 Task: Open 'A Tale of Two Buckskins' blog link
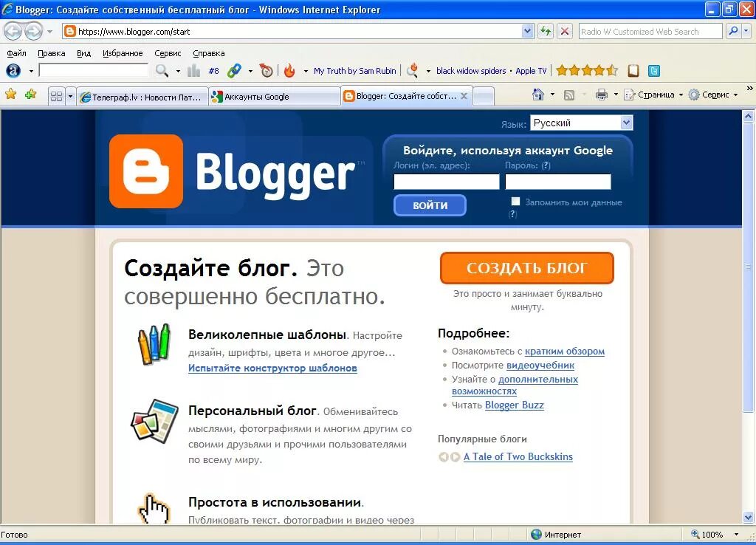pyautogui.click(x=518, y=456)
